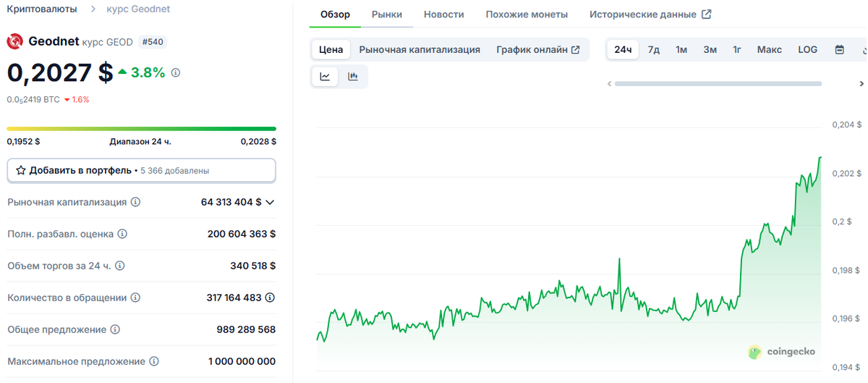
Task: Click icon right of 317 164 483 value
Action: pos(271,298)
